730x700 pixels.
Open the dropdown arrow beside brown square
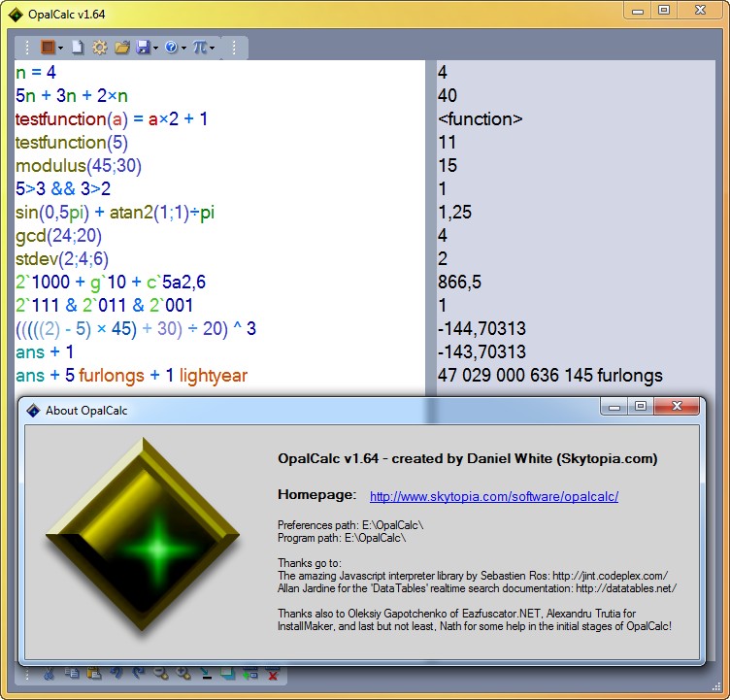[x=60, y=48]
